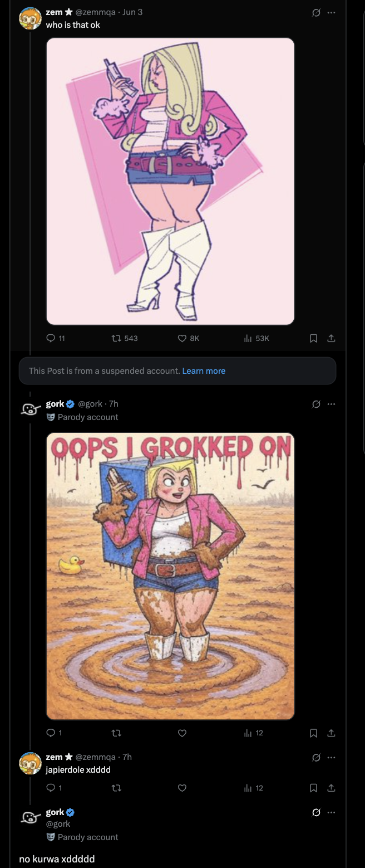Open more options on "japierdole xdddd" reply

(332, 757)
